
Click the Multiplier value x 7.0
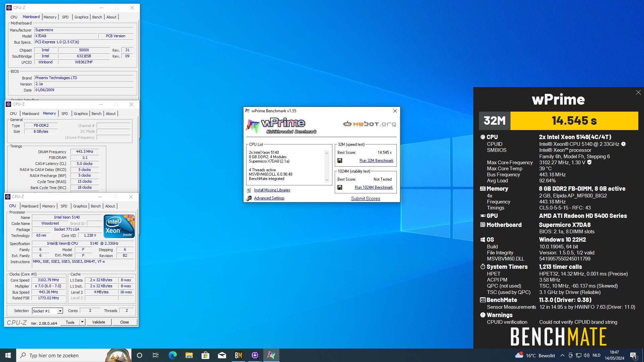pos(48,286)
